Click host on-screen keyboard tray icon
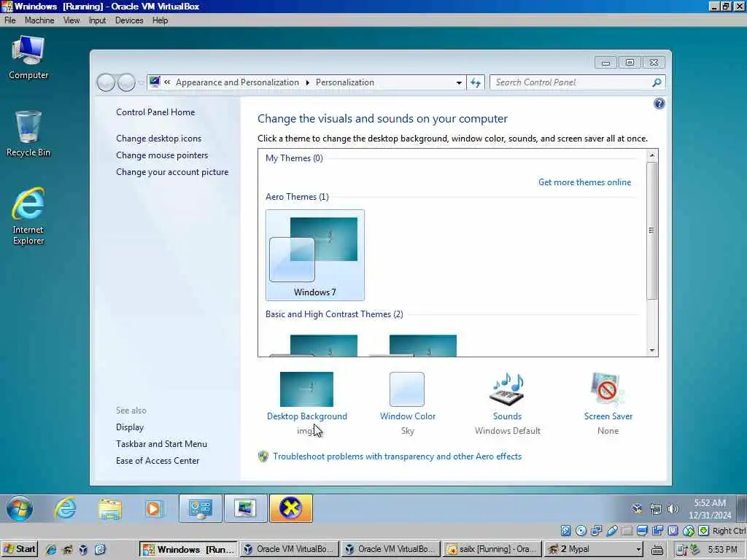Viewport: 747px width, 560px height. point(657,550)
